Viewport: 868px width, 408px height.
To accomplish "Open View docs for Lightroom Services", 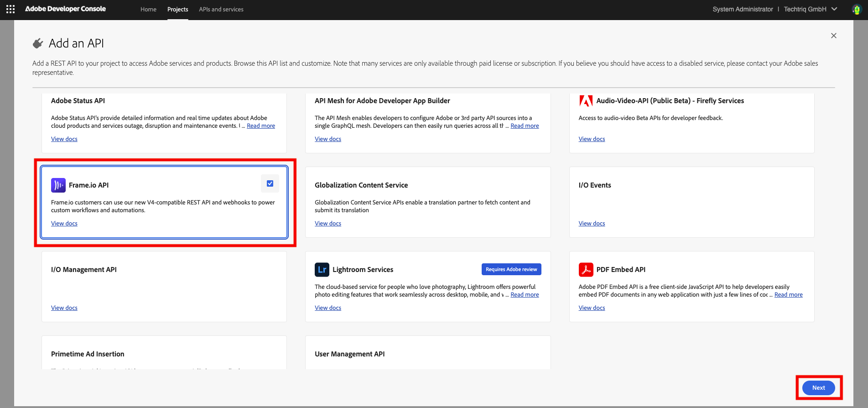I will (327, 308).
